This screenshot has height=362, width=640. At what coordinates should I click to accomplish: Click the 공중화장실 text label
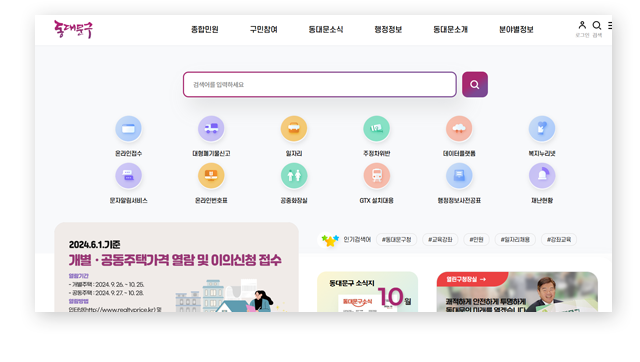pos(294,200)
